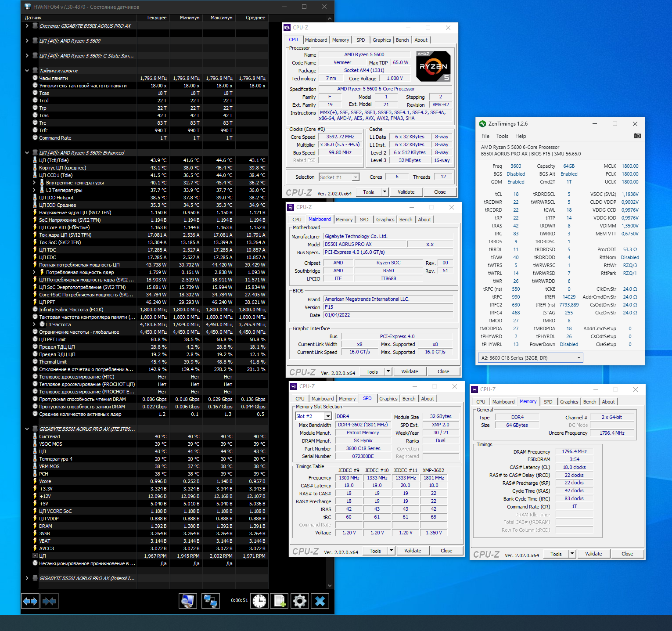672x631 pixels.
Task: Collapse the AMD Ryzen 5 5600: Enhanced section
Action: click(27, 153)
